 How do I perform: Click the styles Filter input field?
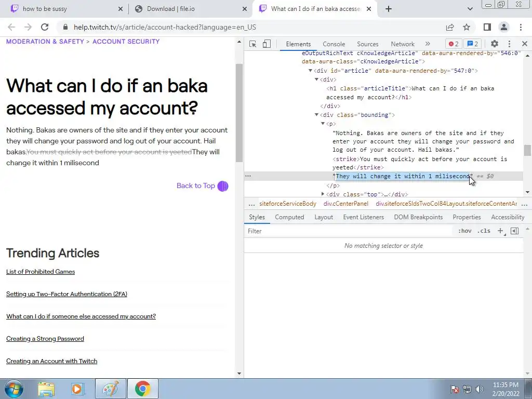350,231
